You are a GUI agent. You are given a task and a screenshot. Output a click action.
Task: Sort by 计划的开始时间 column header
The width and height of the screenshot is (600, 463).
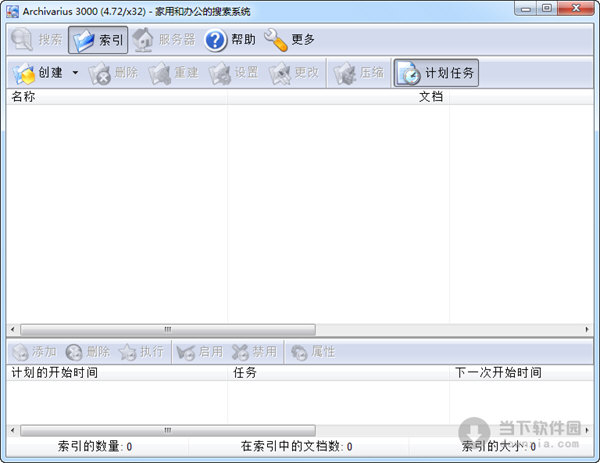[x=117, y=373]
